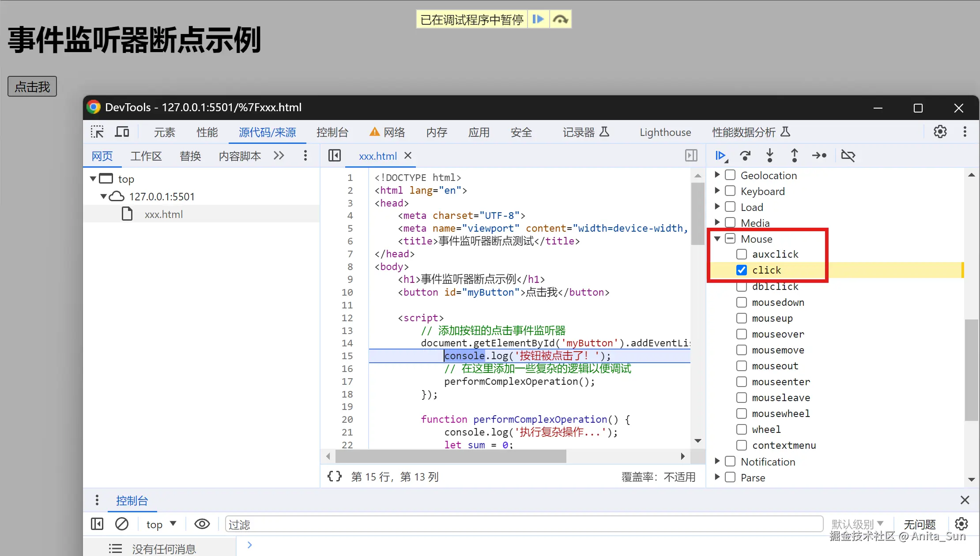The height and width of the screenshot is (556, 980).
Task: Click the code editor horizontal scrollbar
Action: pyautogui.click(x=450, y=456)
